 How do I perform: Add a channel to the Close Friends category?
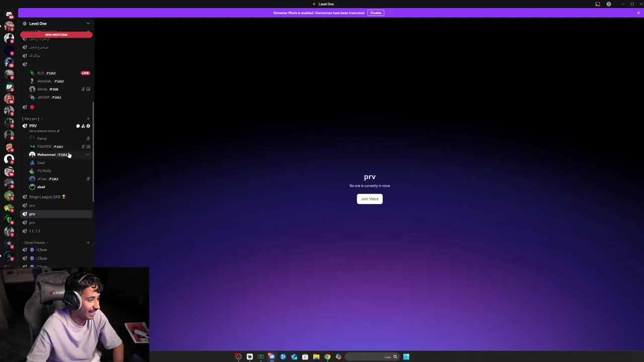click(x=88, y=243)
